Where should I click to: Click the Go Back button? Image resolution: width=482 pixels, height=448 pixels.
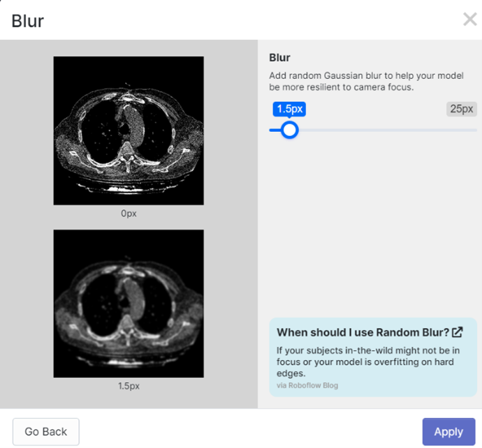point(46,431)
